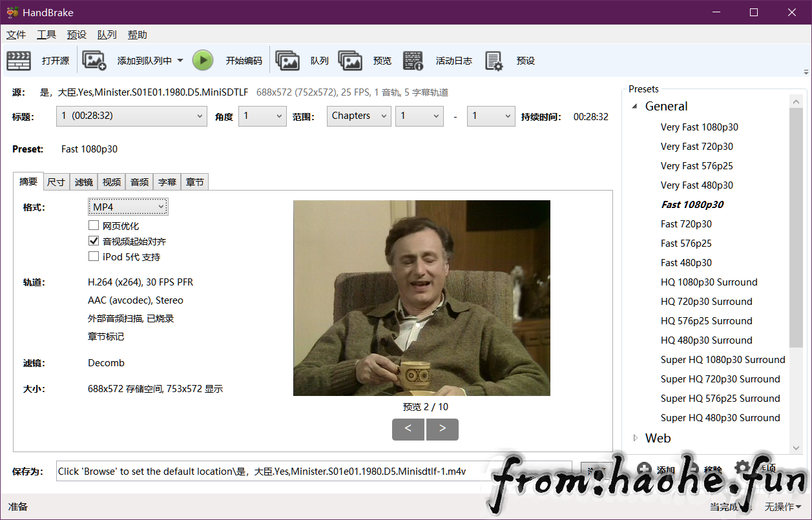Toggle the 网页优化 checkbox
812x520 pixels.
(x=94, y=226)
